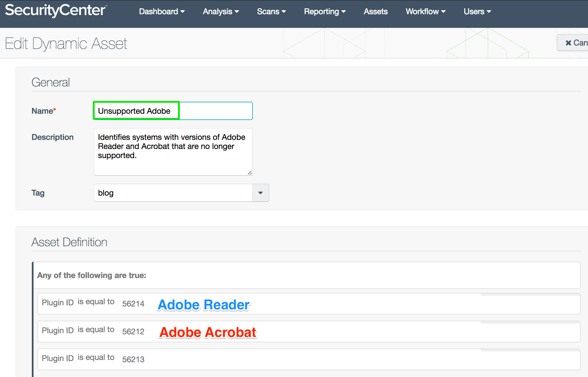The image size is (588, 377).
Task: Click the Tag field label
Action: tap(38, 193)
